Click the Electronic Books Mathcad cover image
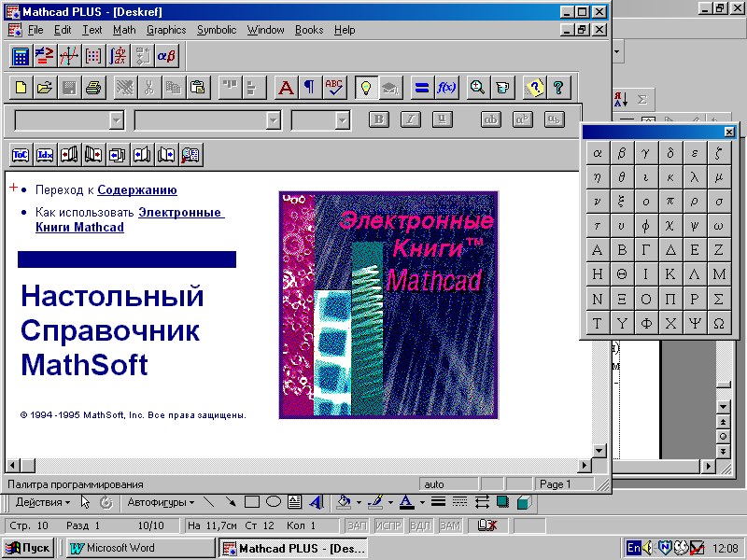This screenshot has height=560, width=747. 388,305
